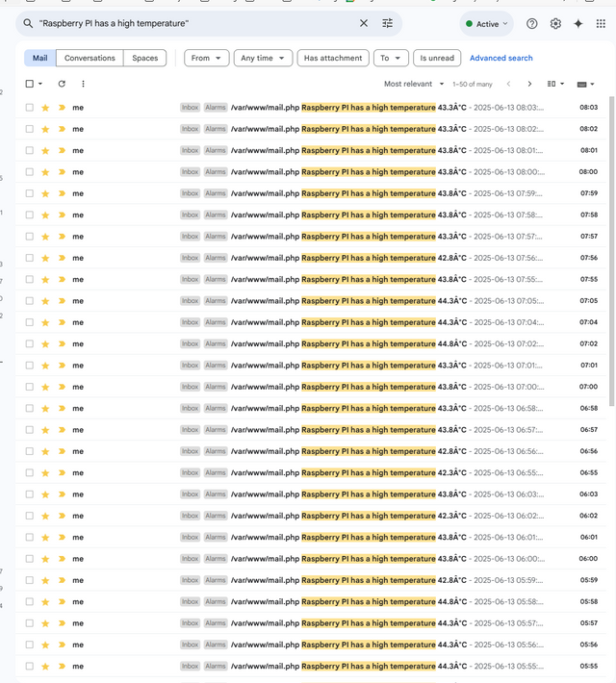Viewport: 616px width, 683px height.
Task: Click importance marker on 07:58 email
Action: pyautogui.click(x=62, y=215)
